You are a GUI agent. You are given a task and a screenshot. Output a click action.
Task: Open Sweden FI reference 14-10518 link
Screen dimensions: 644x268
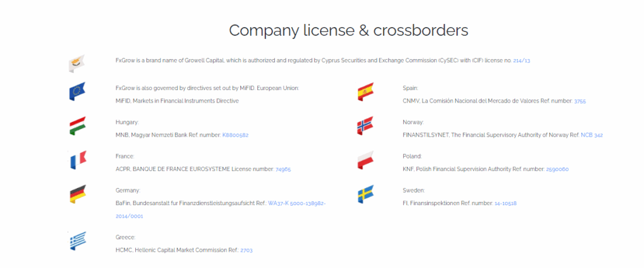pyautogui.click(x=505, y=203)
